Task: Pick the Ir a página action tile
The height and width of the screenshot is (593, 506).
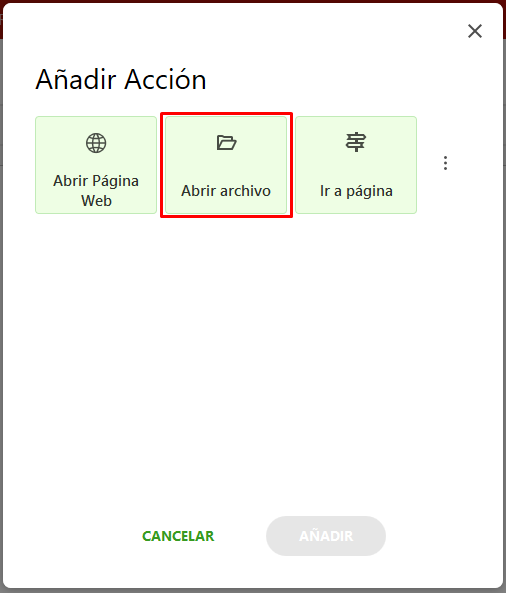Action: click(x=356, y=165)
